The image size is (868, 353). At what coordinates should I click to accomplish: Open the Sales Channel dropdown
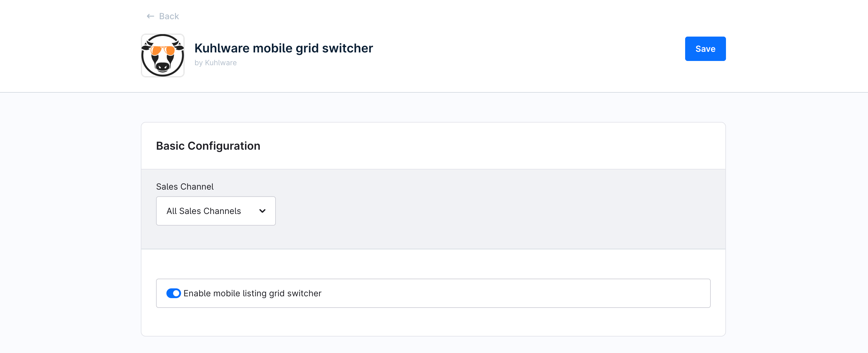(x=216, y=211)
